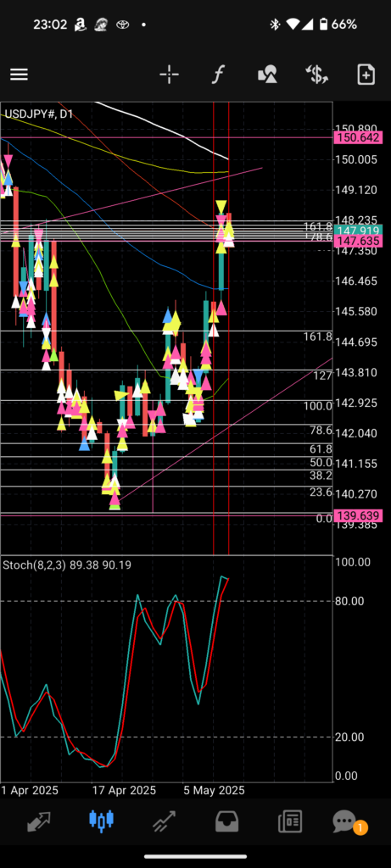Screen dimensions: 391x868
Task: Tap the new order document icon
Action: 366,75
